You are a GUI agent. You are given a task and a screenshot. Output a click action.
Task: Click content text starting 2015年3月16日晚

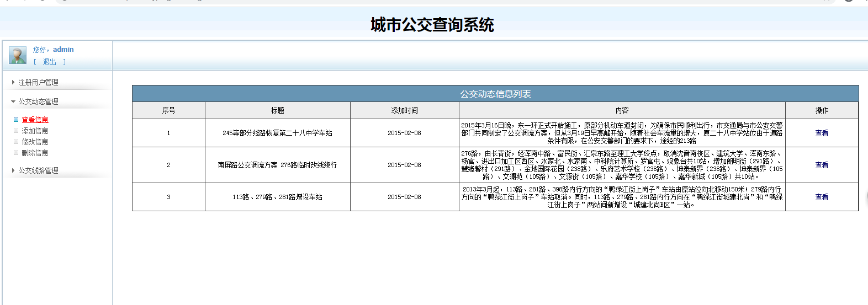coord(622,133)
